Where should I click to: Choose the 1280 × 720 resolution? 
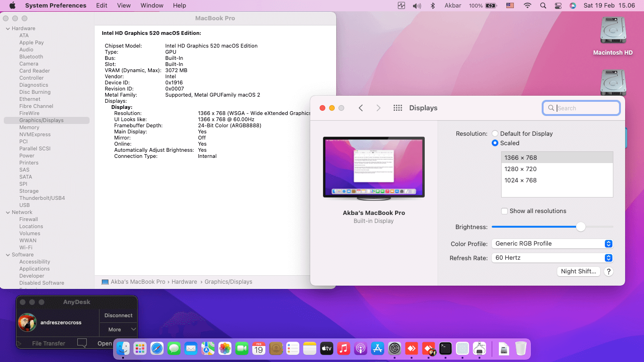[x=557, y=169]
